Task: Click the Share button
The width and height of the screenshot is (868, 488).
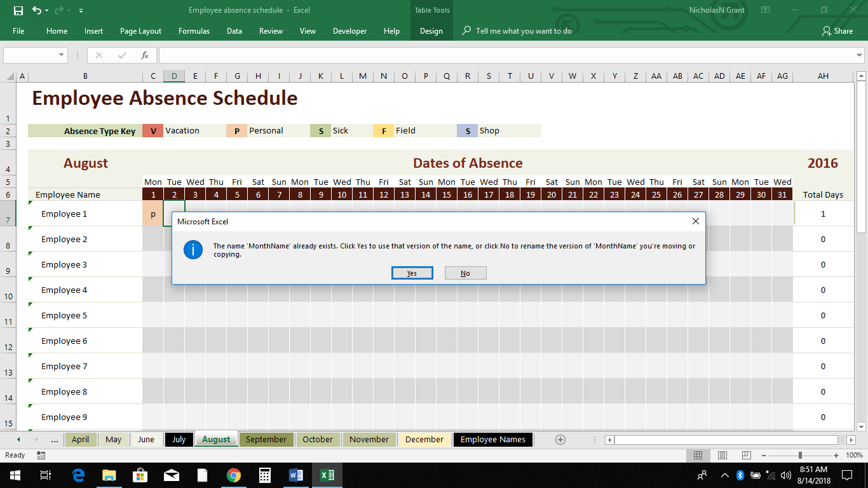Action: click(x=837, y=31)
